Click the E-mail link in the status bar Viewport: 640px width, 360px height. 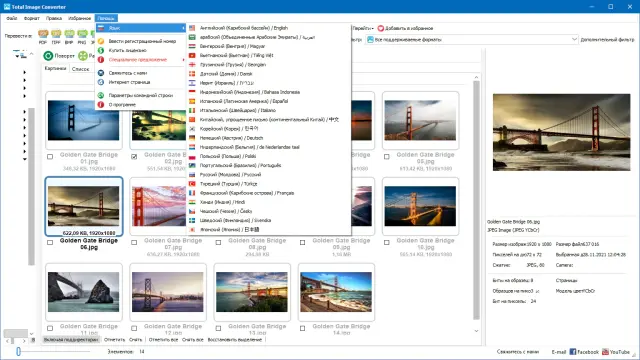(558, 351)
